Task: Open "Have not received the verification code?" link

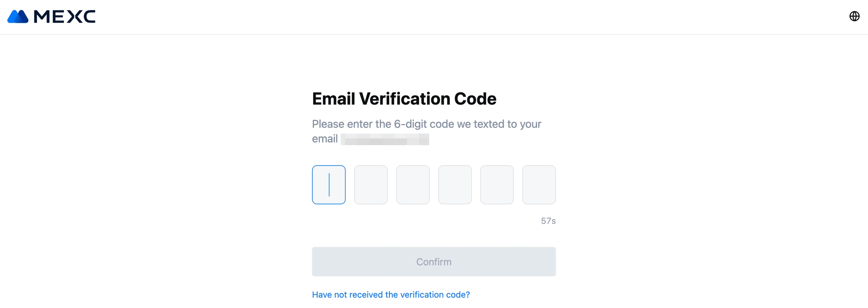Action: point(391,294)
